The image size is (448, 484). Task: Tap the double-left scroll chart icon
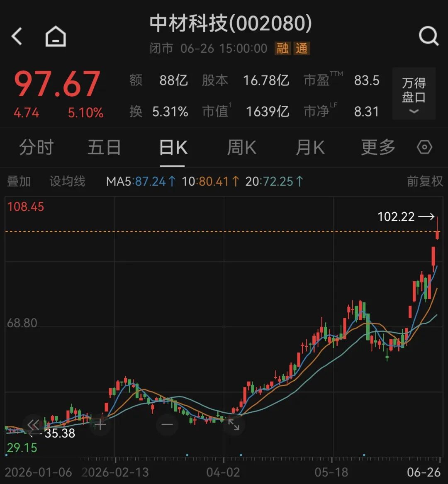pyautogui.click(x=33, y=424)
